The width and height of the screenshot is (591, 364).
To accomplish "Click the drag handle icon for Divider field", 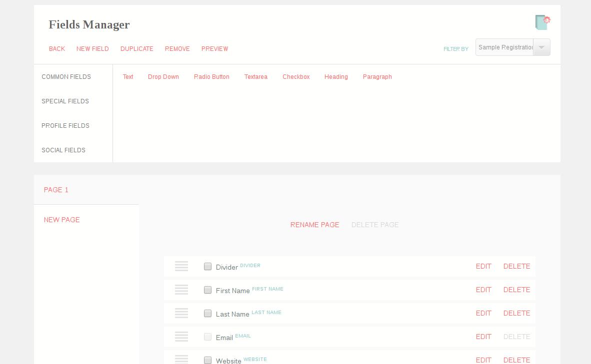I will point(181,266).
